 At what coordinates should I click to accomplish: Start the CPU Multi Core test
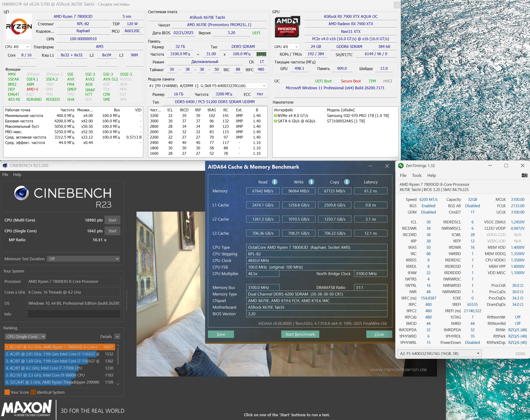[112, 220]
